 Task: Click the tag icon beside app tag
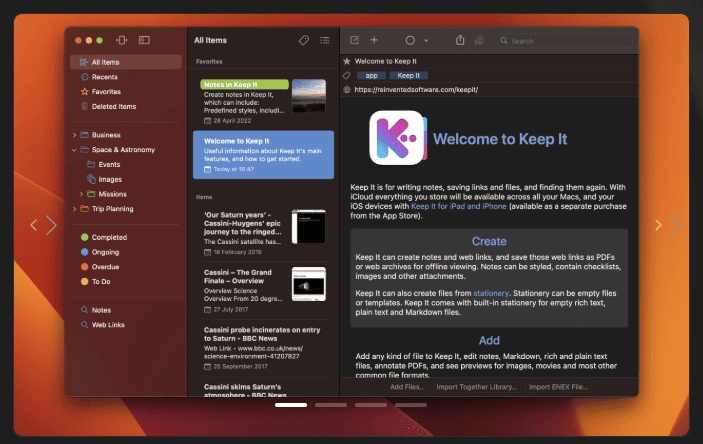pyautogui.click(x=347, y=75)
